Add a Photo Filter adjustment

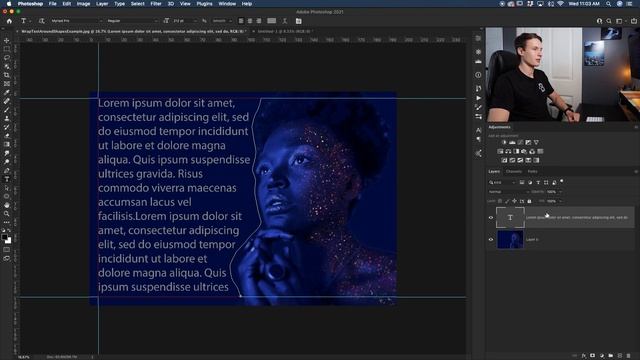524,151
